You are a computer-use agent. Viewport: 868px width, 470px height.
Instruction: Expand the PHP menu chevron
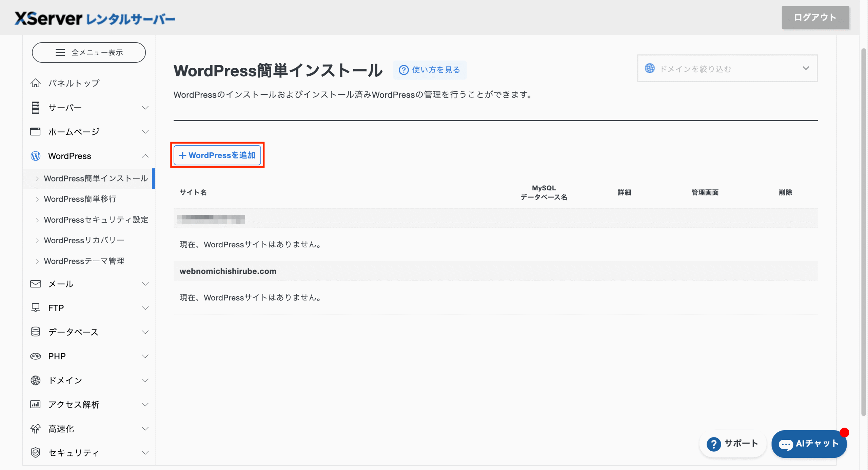(145, 356)
